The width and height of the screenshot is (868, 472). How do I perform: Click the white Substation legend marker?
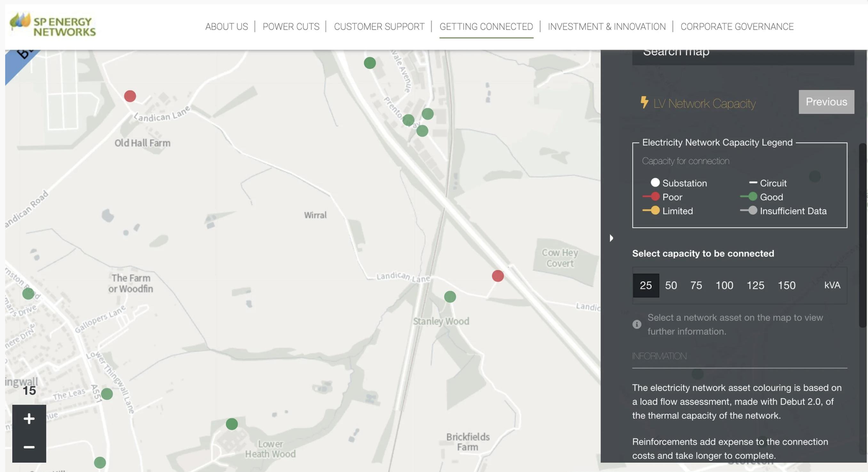[655, 183]
